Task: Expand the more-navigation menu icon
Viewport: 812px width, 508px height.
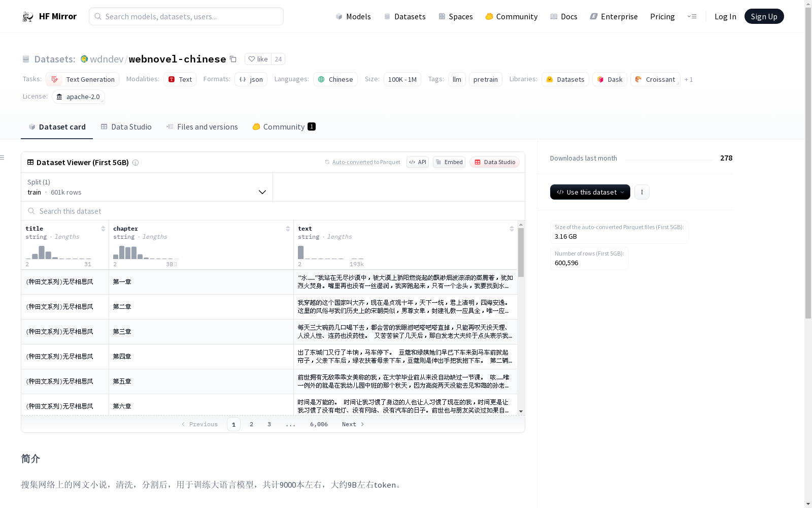Action: pyautogui.click(x=692, y=16)
